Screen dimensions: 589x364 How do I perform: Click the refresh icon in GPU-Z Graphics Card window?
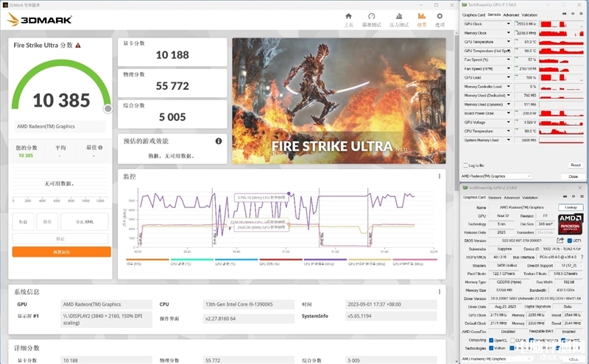point(574,196)
